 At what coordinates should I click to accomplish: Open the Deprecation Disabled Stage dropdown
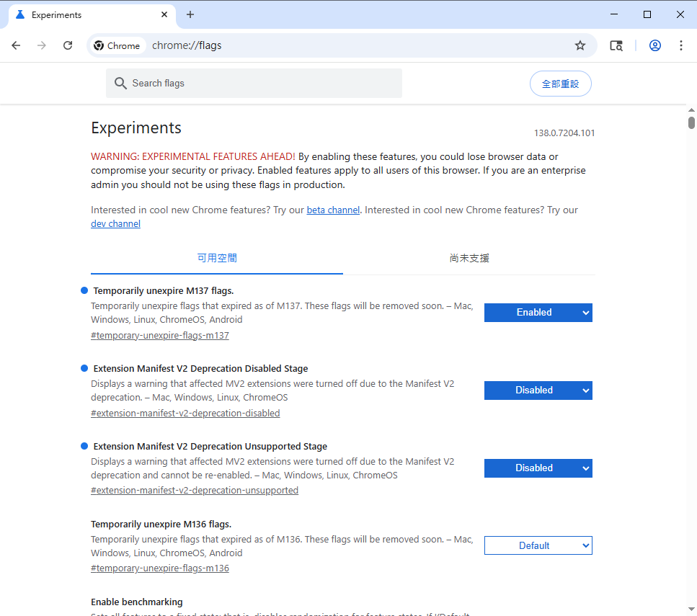click(538, 390)
